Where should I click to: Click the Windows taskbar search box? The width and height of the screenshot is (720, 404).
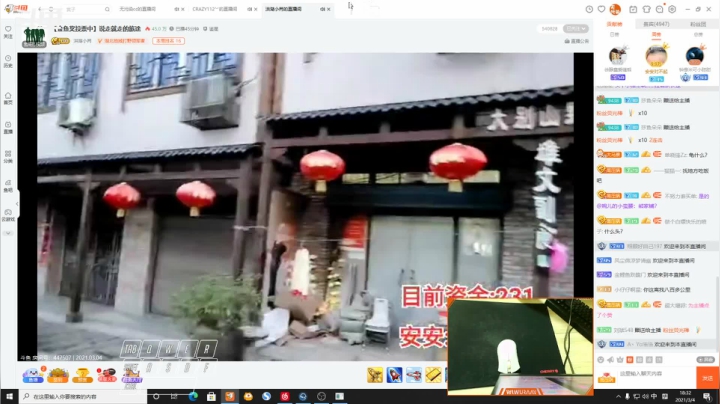tap(83, 396)
